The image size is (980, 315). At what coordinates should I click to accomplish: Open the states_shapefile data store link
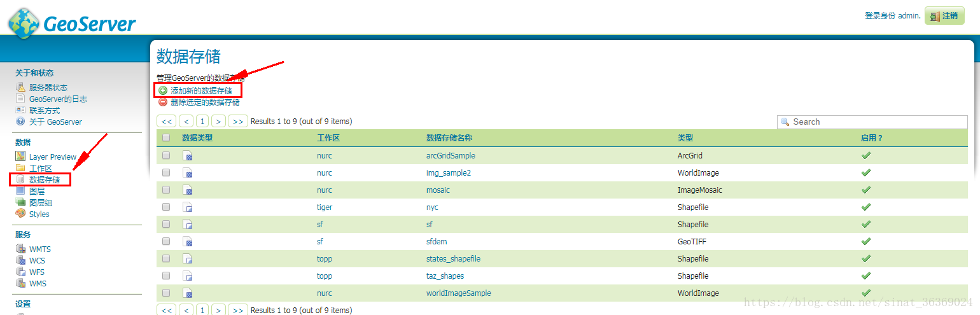tap(453, 259)
